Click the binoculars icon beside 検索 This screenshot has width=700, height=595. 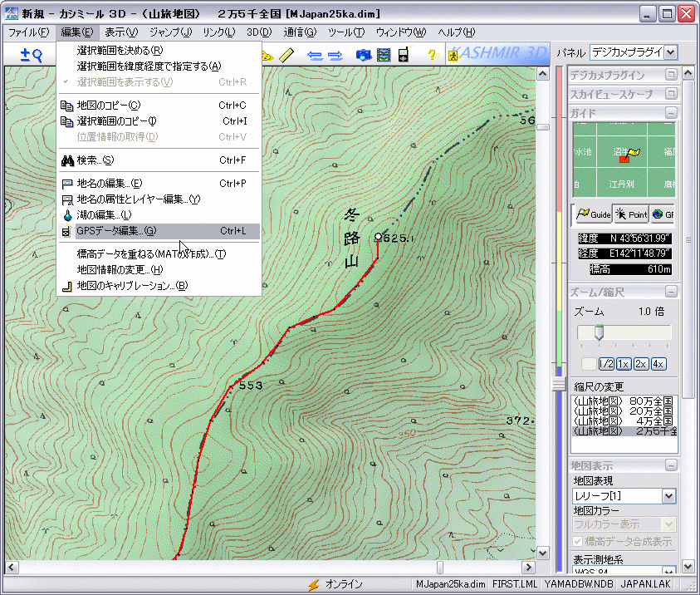click(67, 160)
